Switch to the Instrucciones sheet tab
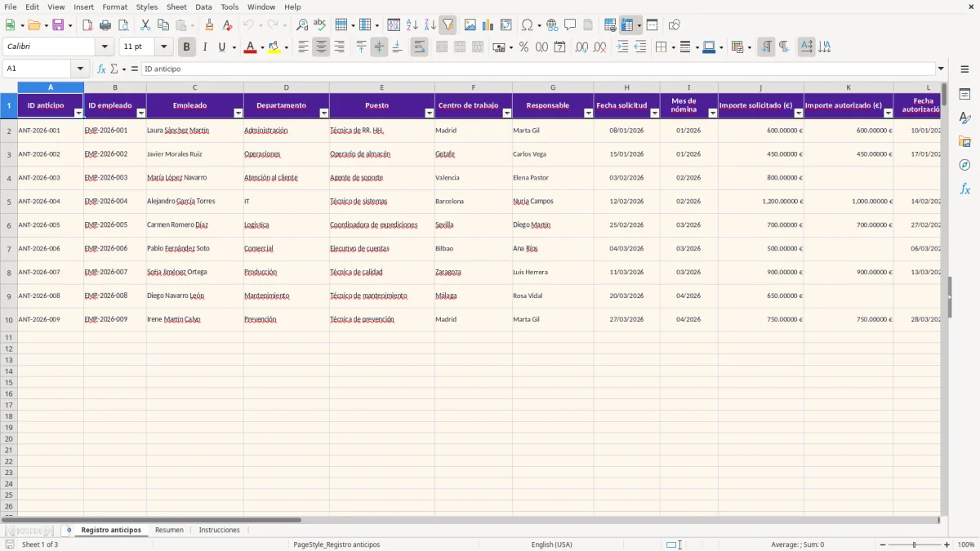The image size is (980, 551). click(220, 531)
